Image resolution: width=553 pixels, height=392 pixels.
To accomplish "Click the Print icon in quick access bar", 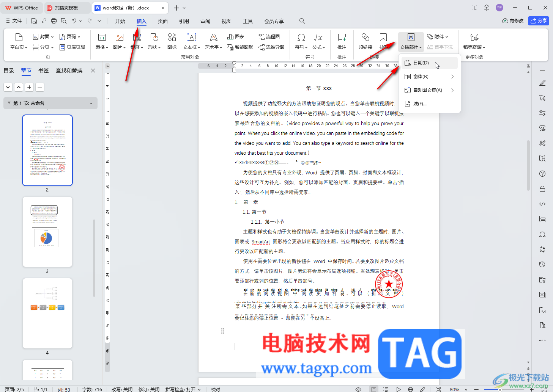I will click(x=54, y=21).
